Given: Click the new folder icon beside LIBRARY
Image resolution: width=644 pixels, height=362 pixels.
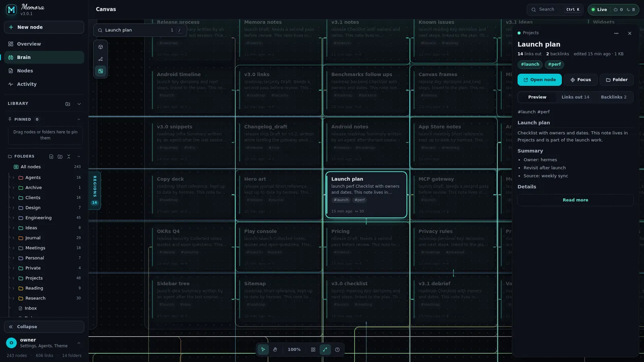Looking at the screenshot, I should point(68,104).
